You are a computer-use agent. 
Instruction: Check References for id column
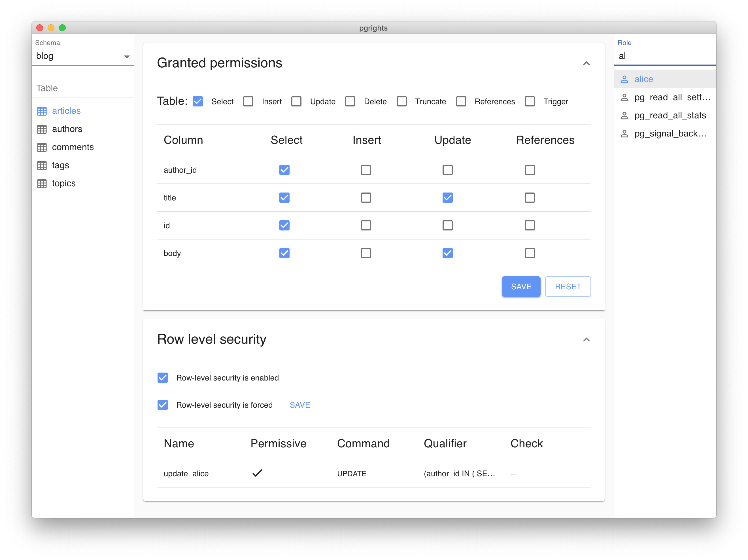[530, 225]
